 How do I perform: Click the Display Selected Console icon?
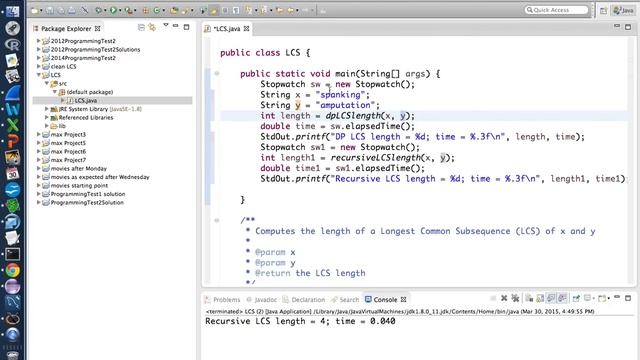pos(588,298)
